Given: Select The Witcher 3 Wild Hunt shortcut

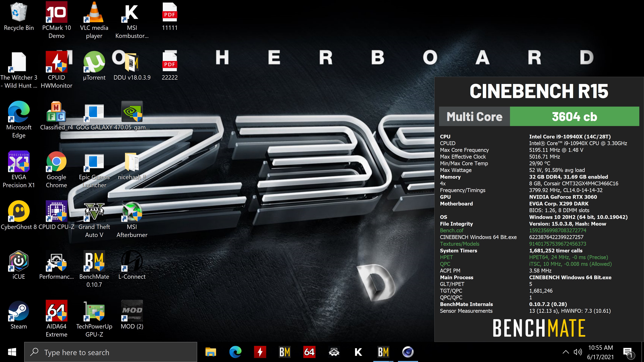Looking at the screenshot, I should point(19,70).
